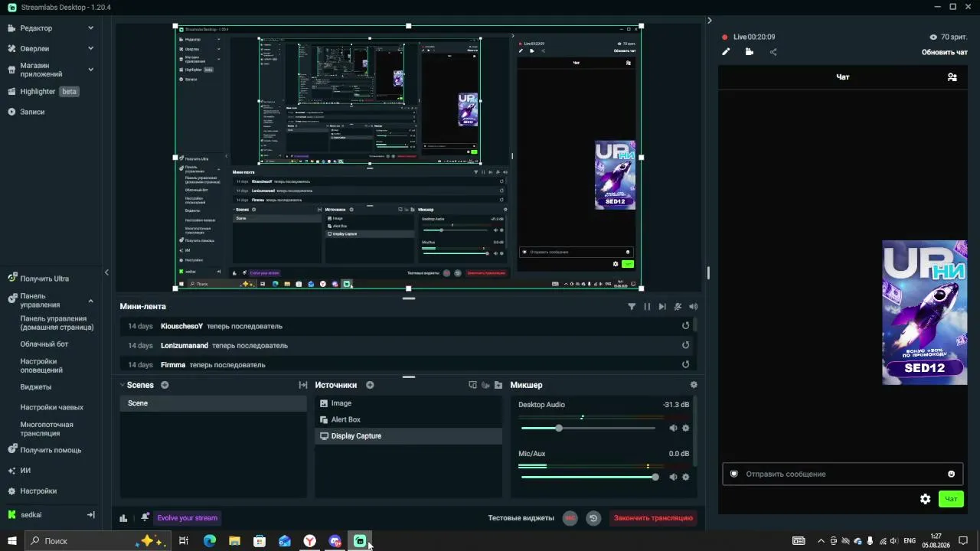Screen dimensions: 980x551
Task: Filter mini feed events with funnel icon
Action: coord(632,307)
